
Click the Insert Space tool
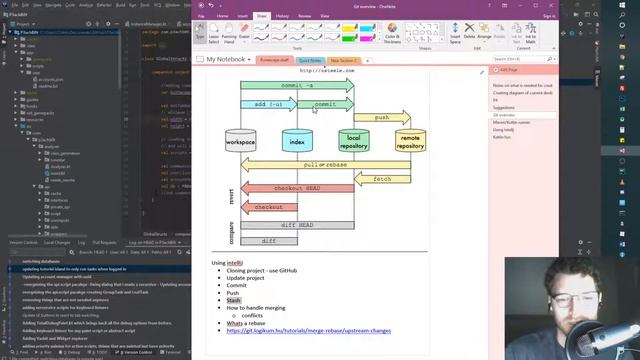pos(455,33)
